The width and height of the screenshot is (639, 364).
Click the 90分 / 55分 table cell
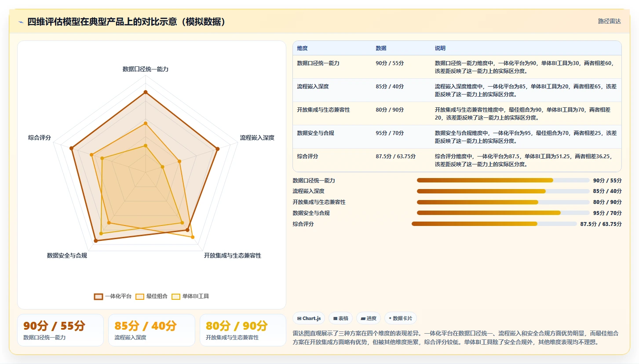coord(390,63)
